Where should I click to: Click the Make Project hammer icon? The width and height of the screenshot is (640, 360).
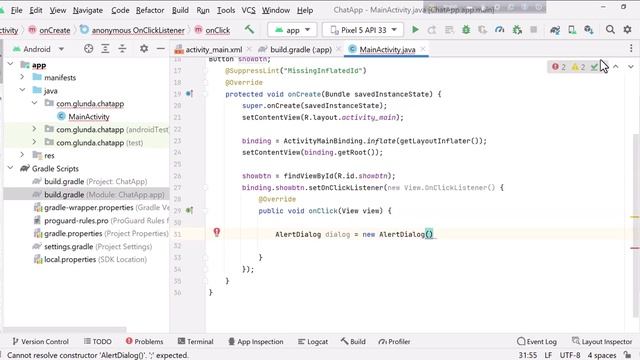pyautogui.click(x=249, y=30)
